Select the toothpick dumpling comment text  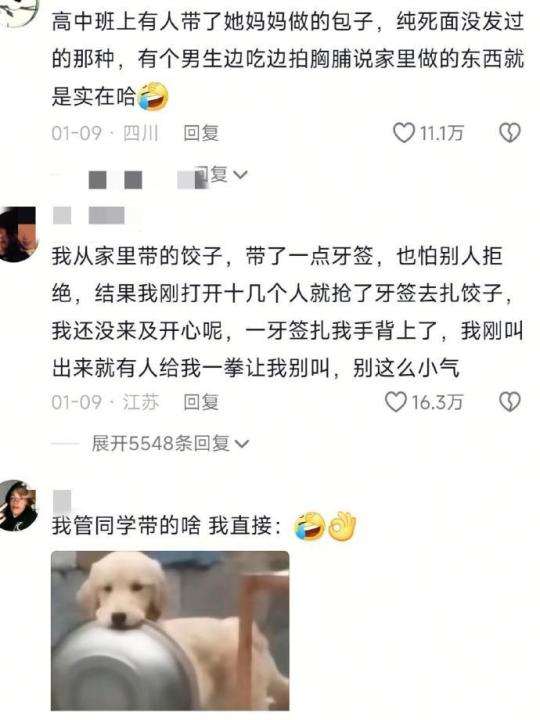(288, 312)
